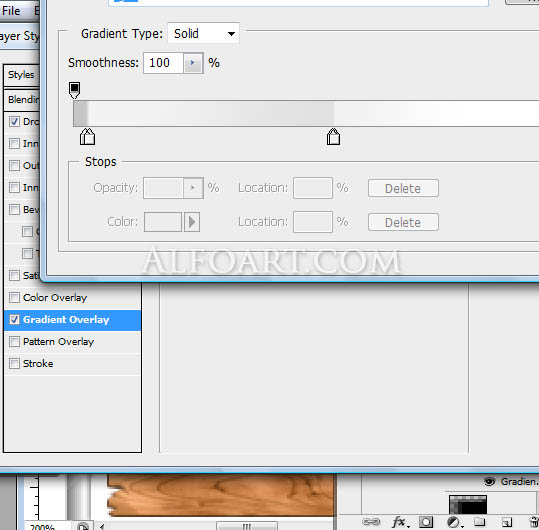
Task: Open the File menu
Action: (x=11, y=11)
